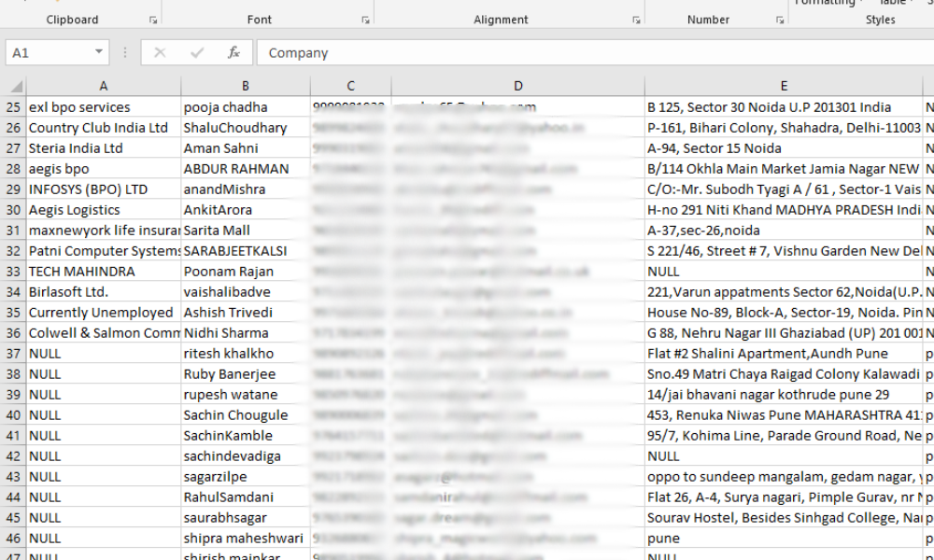Select the address starting 'B 125, Sector 30 Noida'
Viewport: 934px width, 560px height.
pyautogui.click(x=784, y=107)
